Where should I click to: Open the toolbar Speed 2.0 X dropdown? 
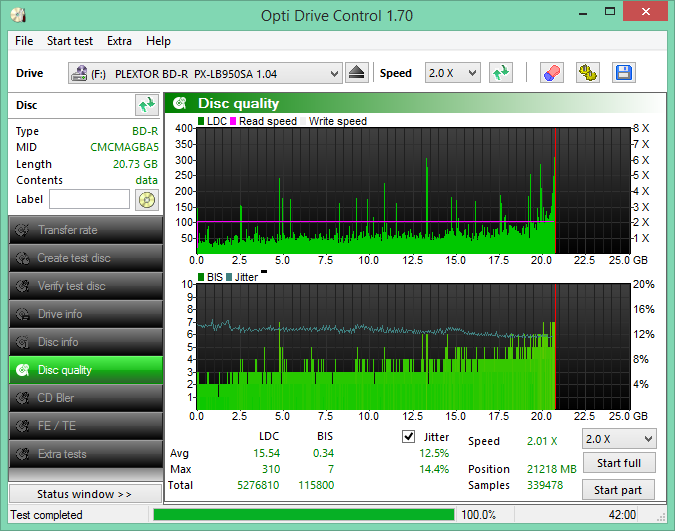[452, 73]
